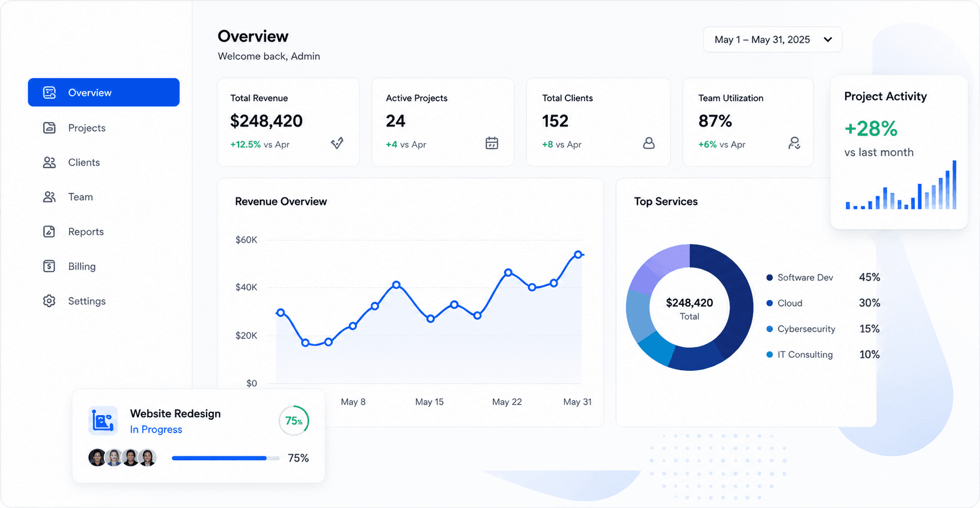The image size is (980, 508).
Task: Go to the Clients menu item
Action: pyautogui.click(x=84, y=163)
